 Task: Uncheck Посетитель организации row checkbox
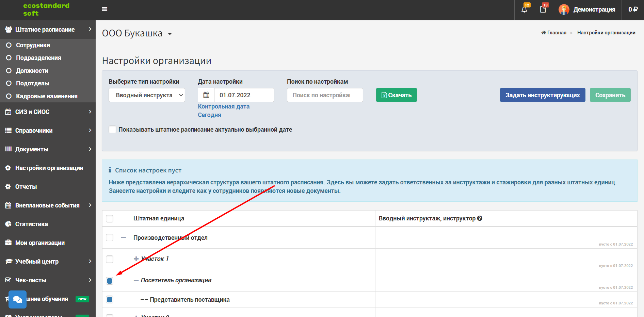[110, 281]
